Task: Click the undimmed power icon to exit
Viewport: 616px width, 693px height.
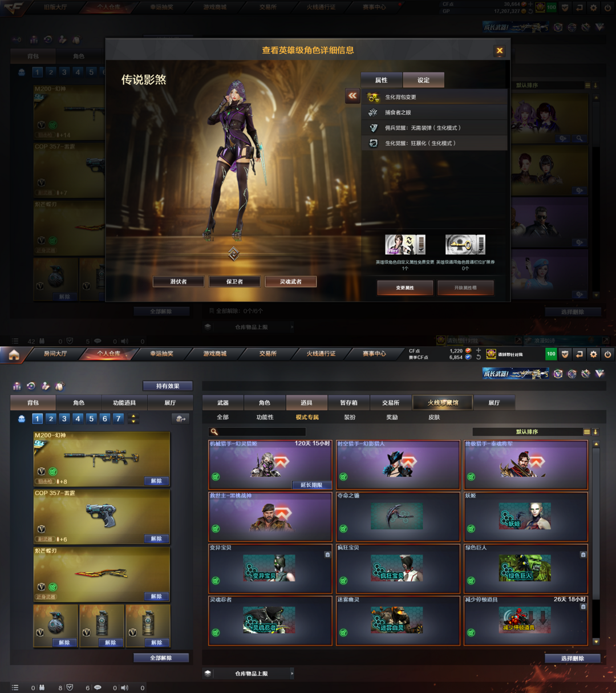Action: point(608,354)
